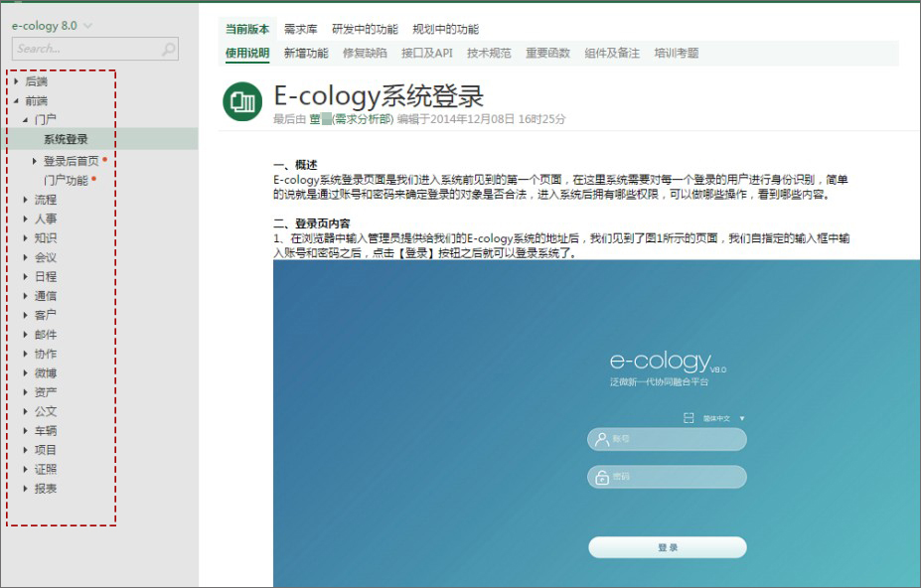Click the editor name link (需求分析部)
The width and height of the screenshot is (921, 588).
click(352, 119)
